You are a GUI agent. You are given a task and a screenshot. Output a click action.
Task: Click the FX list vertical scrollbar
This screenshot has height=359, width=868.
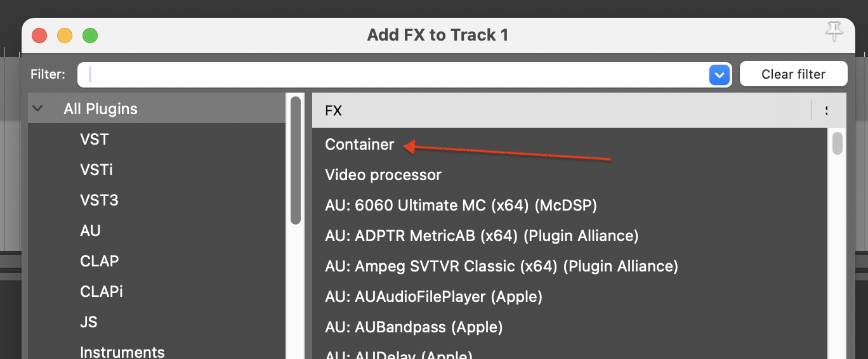click(x=838, y=143)
